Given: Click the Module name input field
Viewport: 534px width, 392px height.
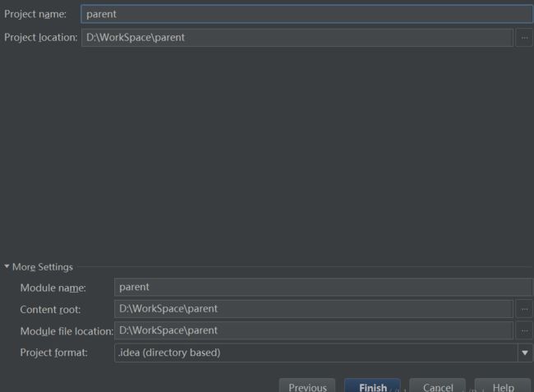Looking at the screenshot, I should pyautogui.click(x=323, y=287).
